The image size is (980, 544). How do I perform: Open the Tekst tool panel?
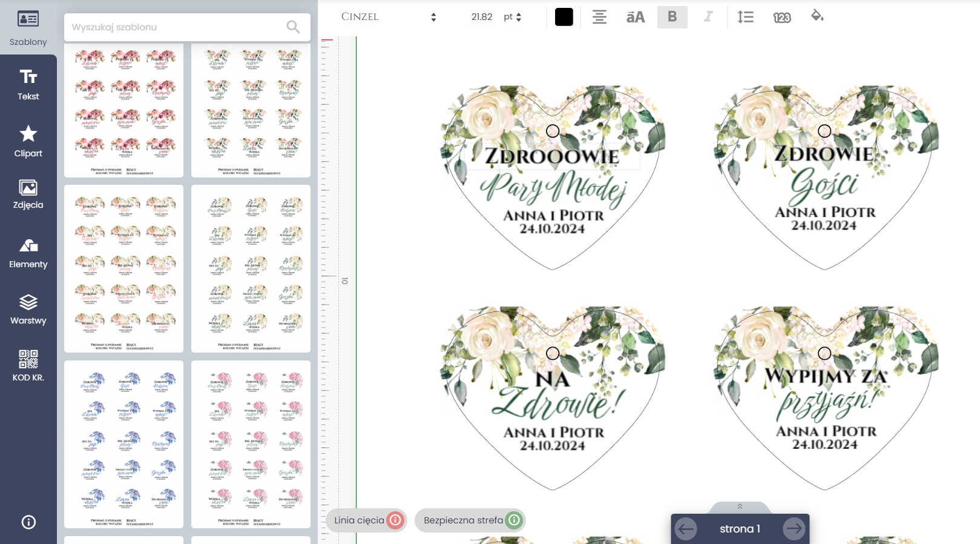tap(28, 85)
